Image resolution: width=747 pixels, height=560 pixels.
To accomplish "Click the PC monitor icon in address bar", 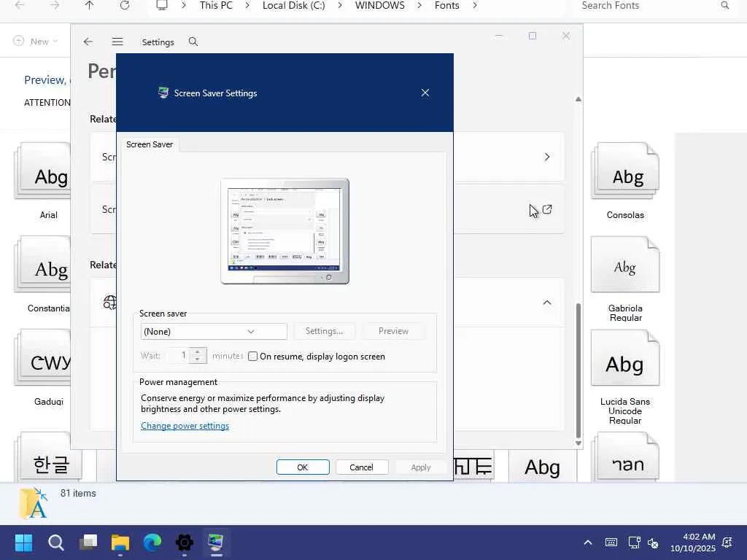I will [x=162, y=6].
